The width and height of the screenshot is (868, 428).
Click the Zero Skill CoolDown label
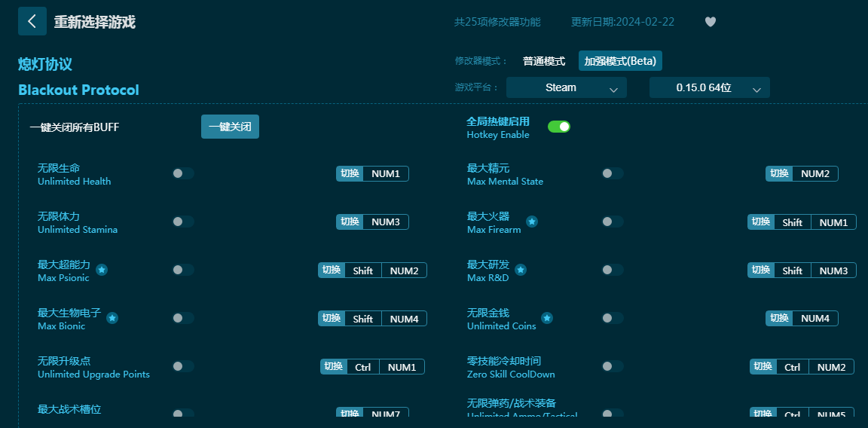tap(511, 374)
